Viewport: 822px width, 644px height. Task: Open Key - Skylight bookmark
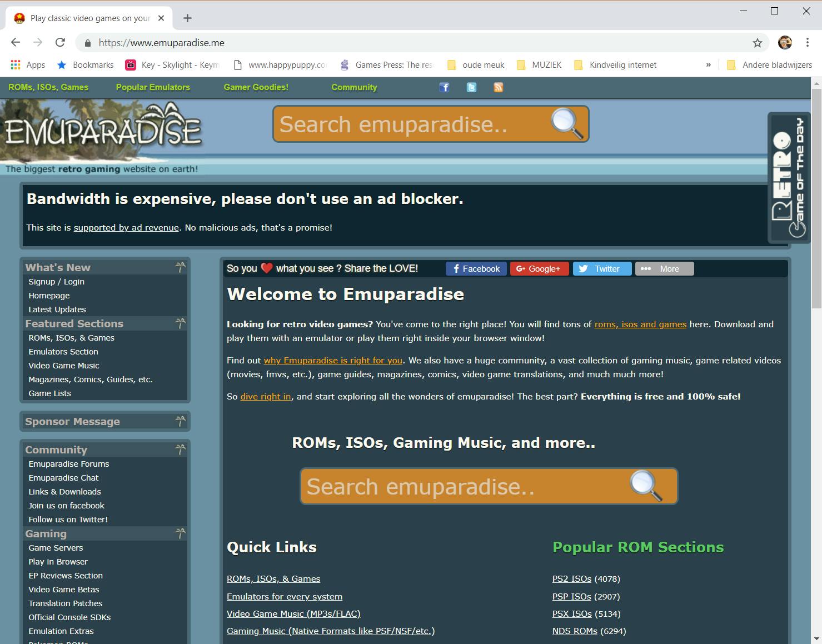pyautogui.click(x=173, y=65)
